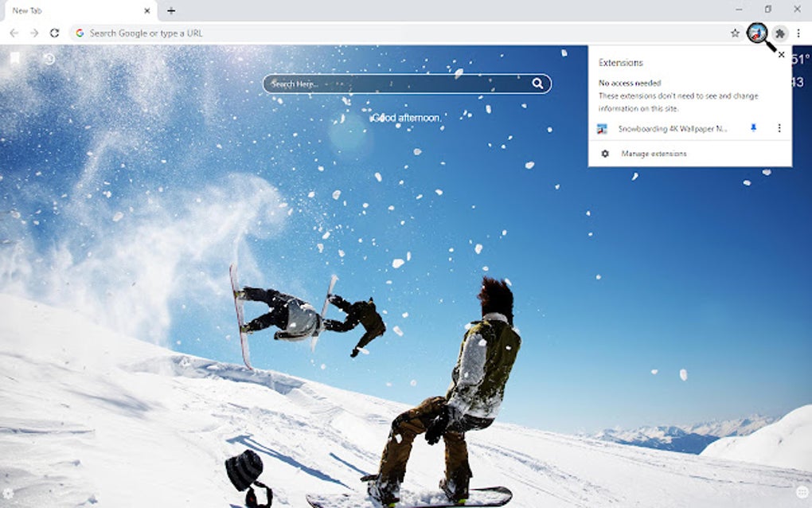Select the New Tab browser tab

coord(72,11)
